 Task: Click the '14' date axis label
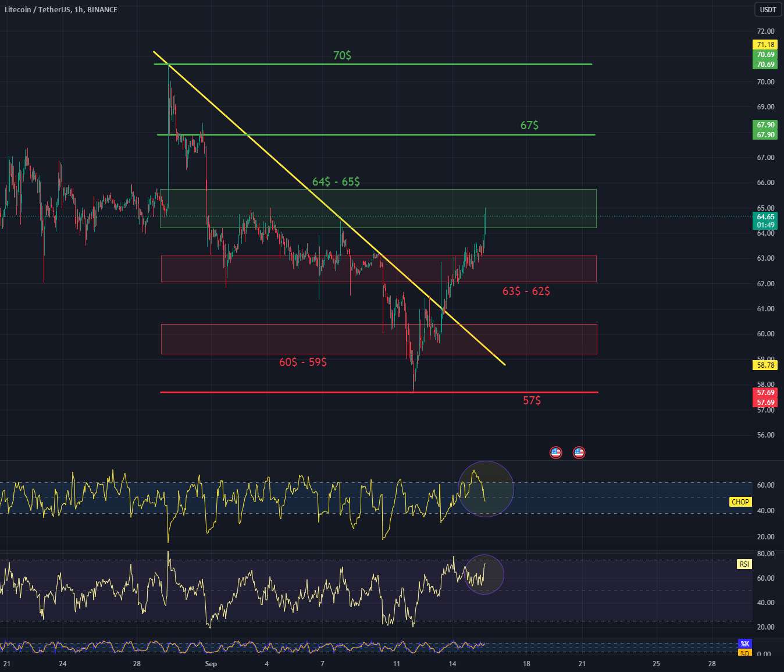click(x=452, y=664)
